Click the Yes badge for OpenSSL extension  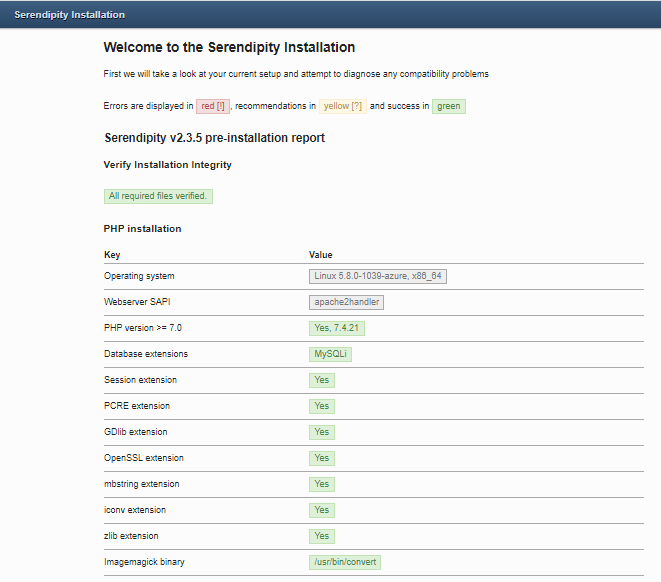321,458
